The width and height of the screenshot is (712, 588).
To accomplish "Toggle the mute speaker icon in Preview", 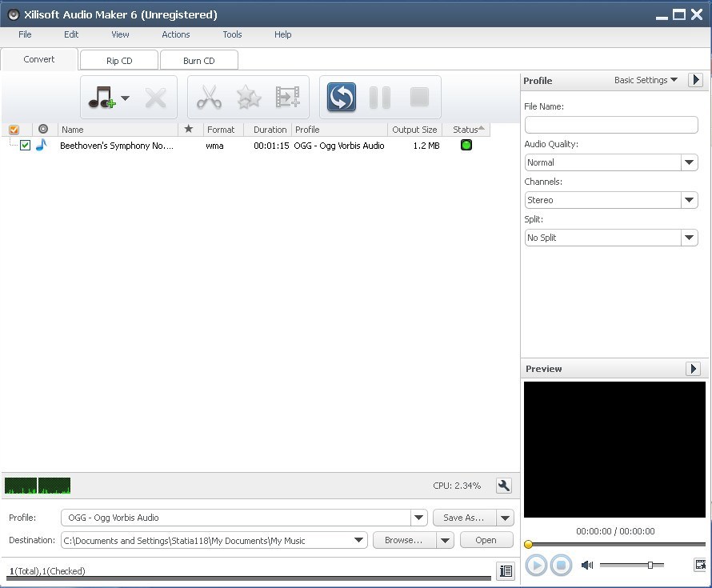I will (x=586, y=565).
